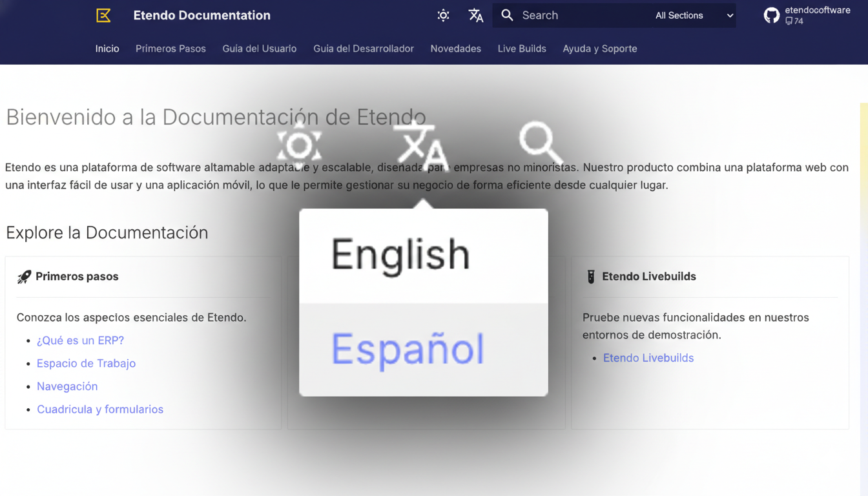Click the rocket icon on Primeros pasos card
Screen dimensions: 868x496
(x=24, y=276)
